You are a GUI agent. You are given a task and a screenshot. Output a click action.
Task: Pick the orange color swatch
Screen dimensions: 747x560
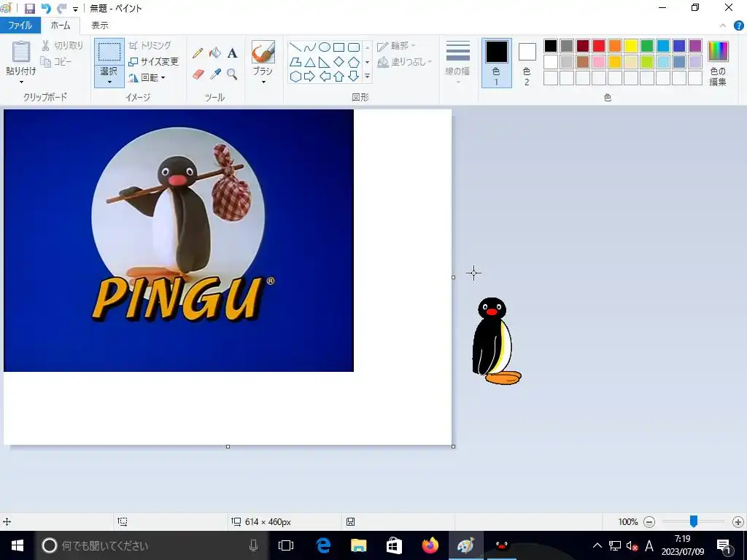615,46
